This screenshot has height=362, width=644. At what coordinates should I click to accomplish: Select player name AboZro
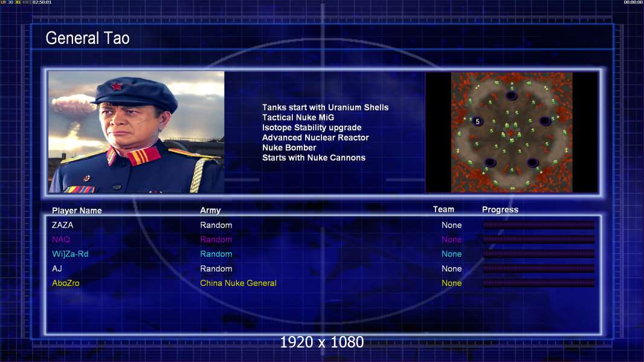pos(66,284)
